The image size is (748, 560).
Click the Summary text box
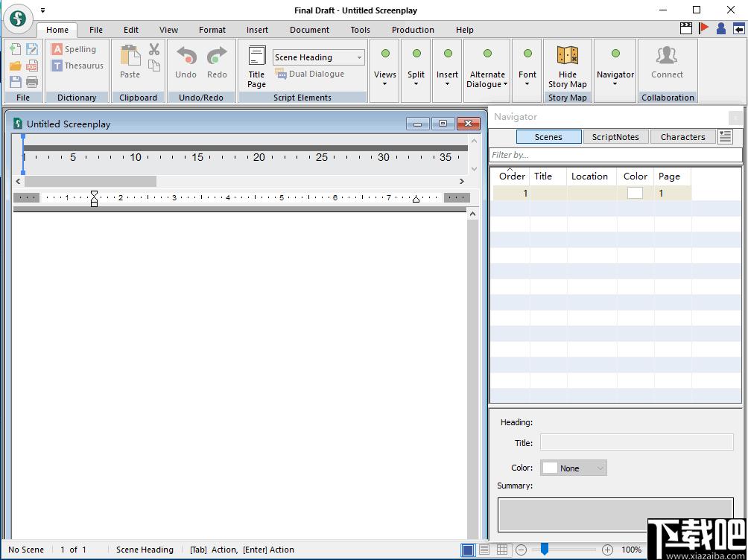coord(615,515)
